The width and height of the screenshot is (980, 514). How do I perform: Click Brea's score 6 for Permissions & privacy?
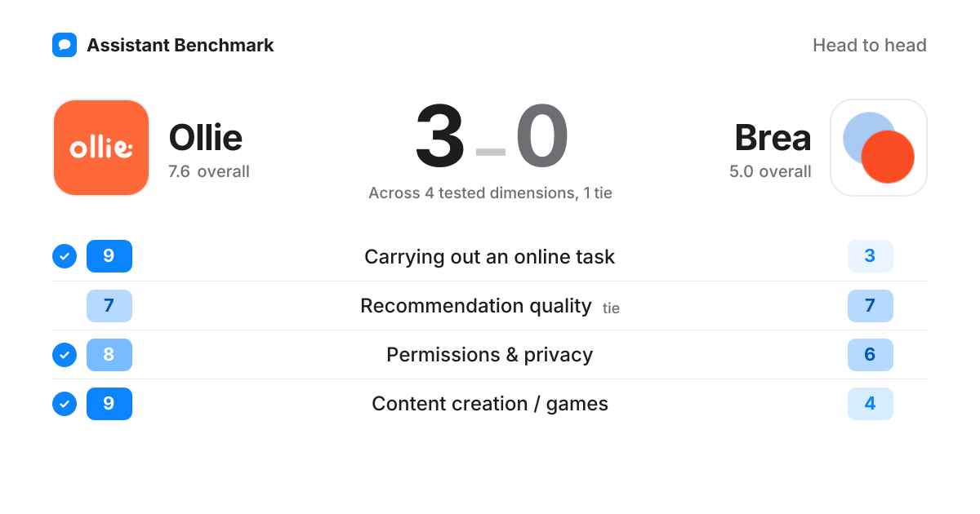click(x=871, y=354)
